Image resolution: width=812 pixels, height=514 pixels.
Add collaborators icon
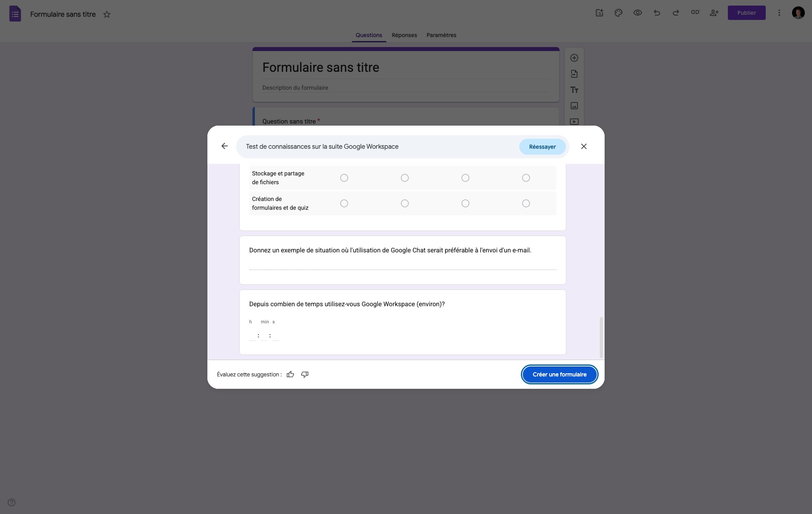(x=714, y=13)
